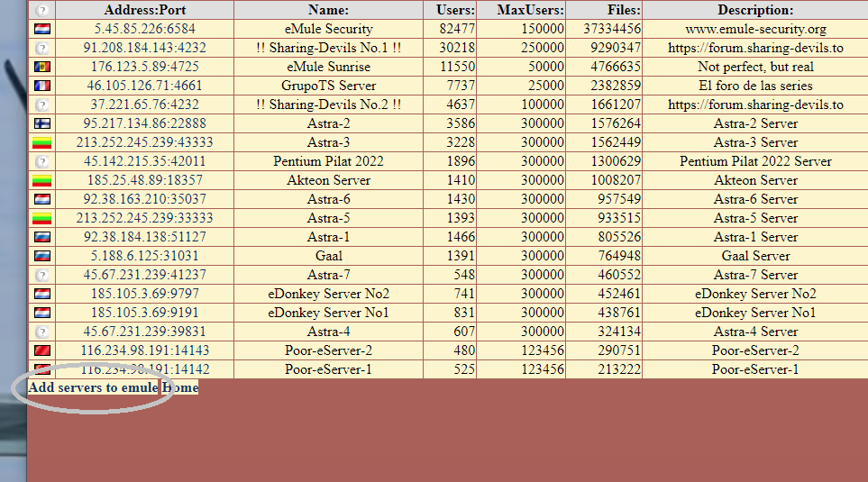868x482 pixels.
Task: Open server address 95.217.134.86:22888
Action: 144,123
